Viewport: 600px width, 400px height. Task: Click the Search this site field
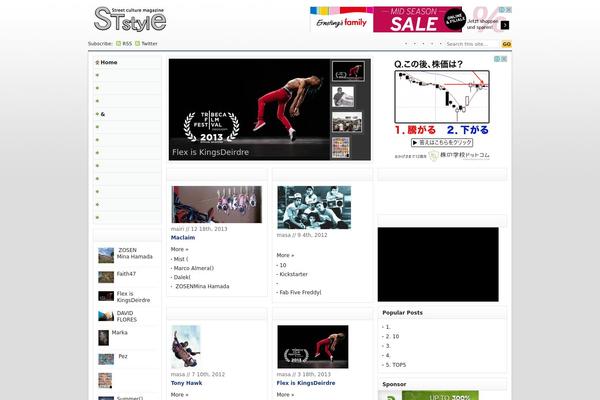coord(472,44)
